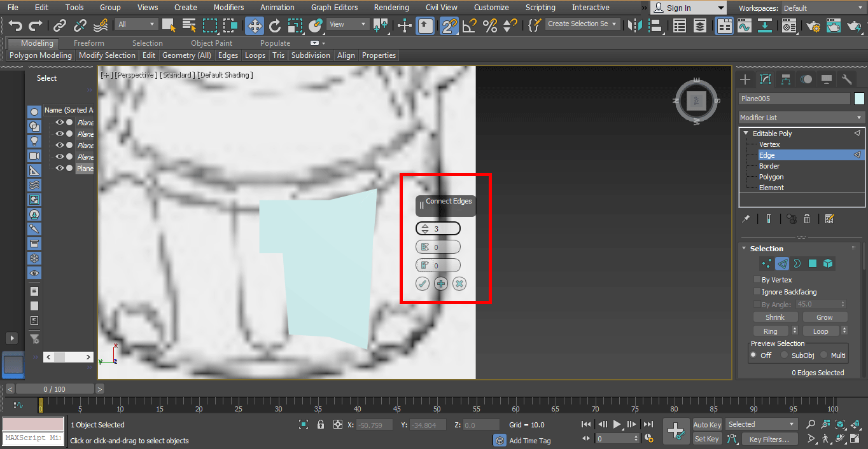
Task: Activate the Select and Uniform Scale tool
Action: [x=295, y=26]
